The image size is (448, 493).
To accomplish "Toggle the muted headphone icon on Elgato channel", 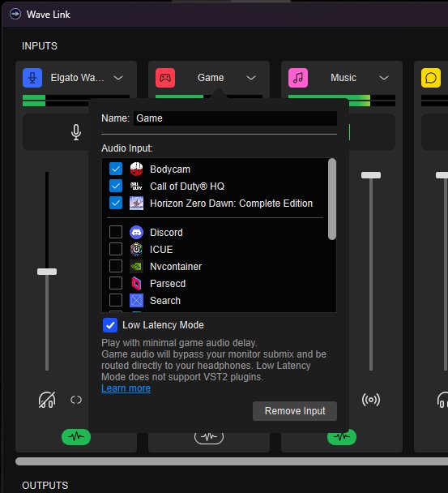I will [x=47, y=400].
